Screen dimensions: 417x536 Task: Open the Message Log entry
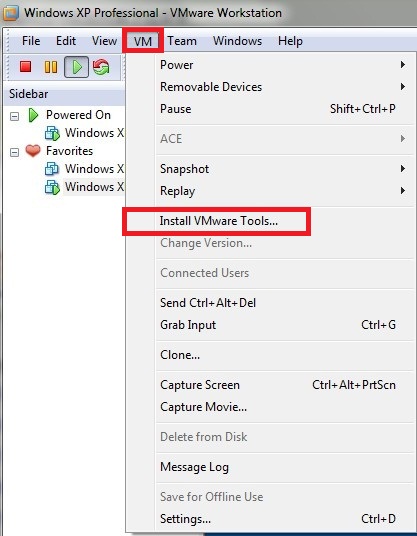click(x=285, y=467)
